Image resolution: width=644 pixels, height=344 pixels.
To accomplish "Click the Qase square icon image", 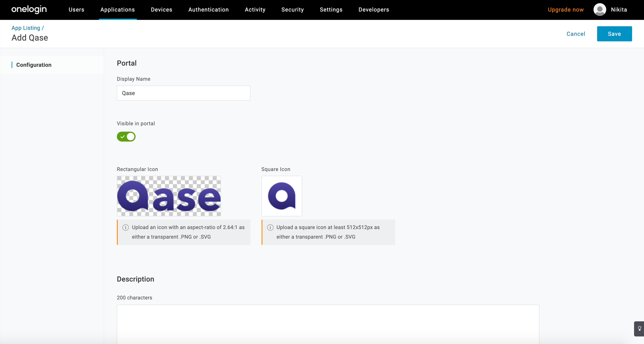I will [281, 196].
